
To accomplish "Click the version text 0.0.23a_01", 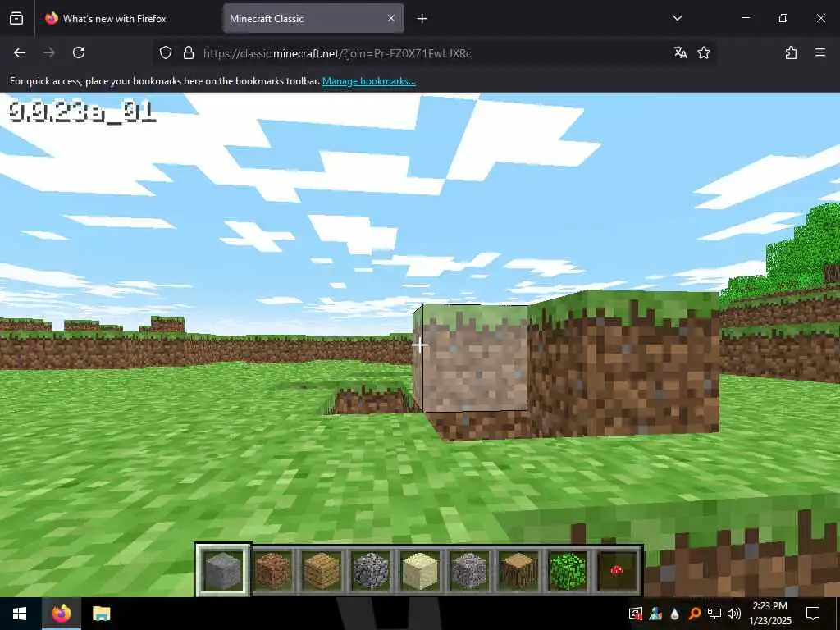I will point(82,112).
